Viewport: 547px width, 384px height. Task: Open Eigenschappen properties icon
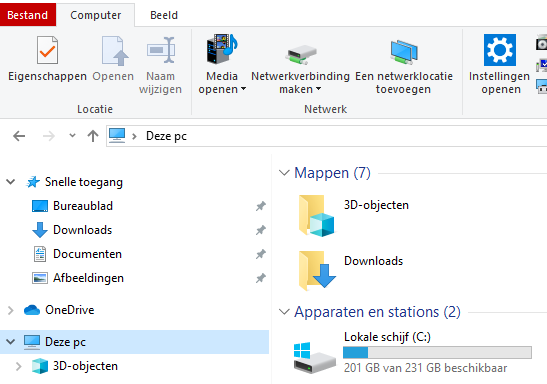pos(47,51)
